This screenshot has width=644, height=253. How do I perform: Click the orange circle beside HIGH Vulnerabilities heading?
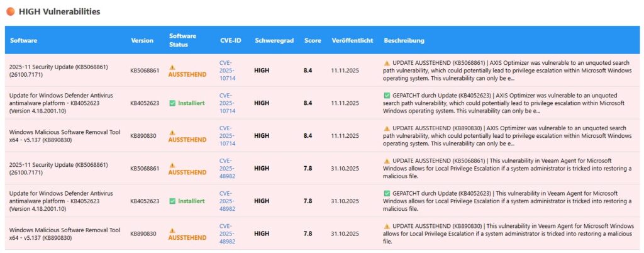coord(11,12)
